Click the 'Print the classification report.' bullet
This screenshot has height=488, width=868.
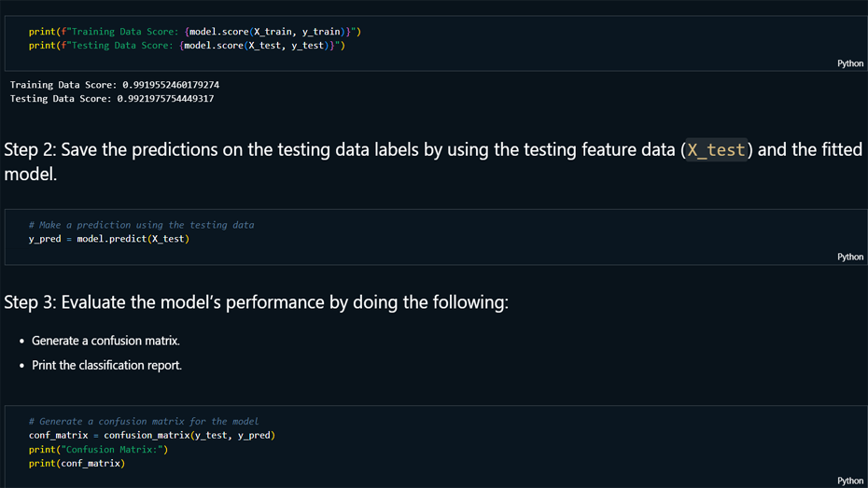[x=106, y=365]
